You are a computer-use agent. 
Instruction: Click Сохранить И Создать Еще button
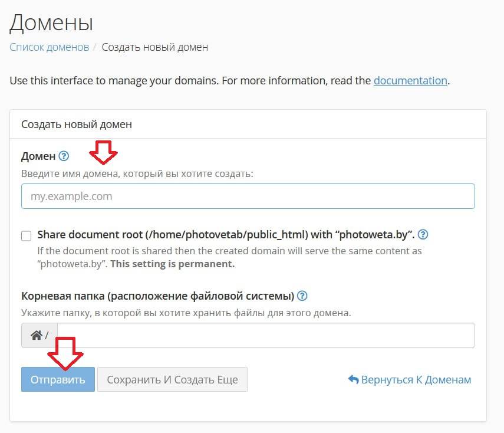point(172,380)
